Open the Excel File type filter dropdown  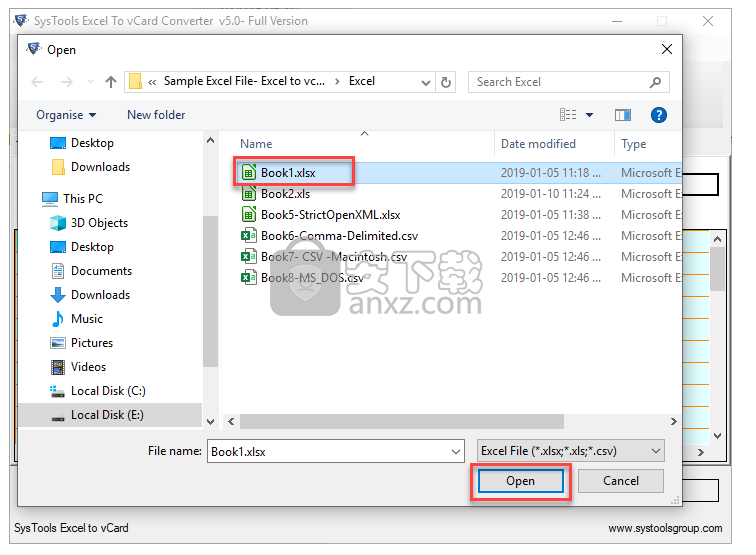click(570, 451)
